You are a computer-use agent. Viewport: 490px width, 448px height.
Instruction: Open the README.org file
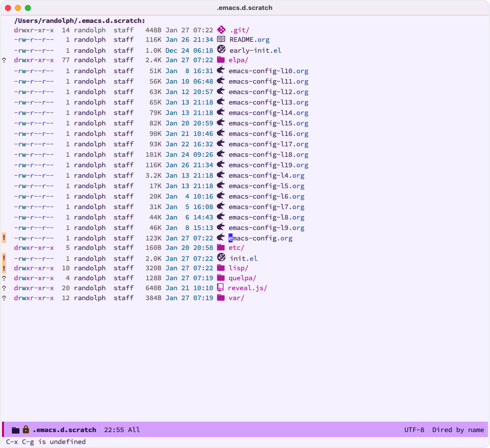249,40
